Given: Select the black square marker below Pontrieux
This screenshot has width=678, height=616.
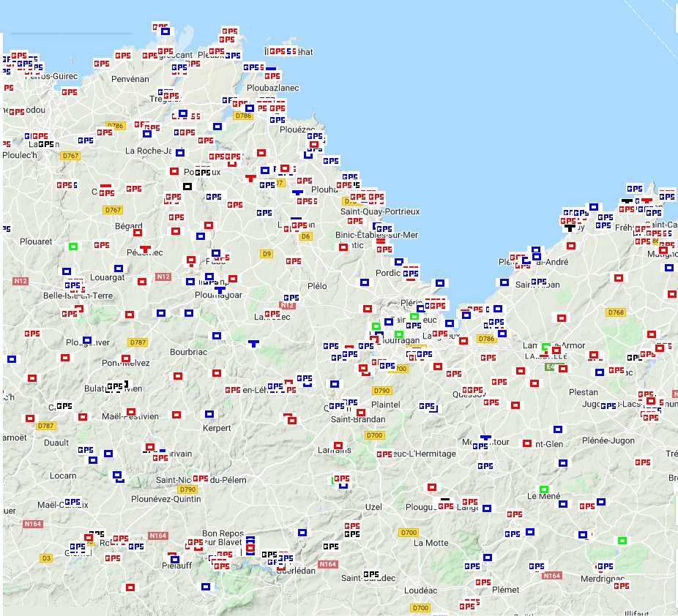Looking at the screenshot, I should click(187, 186).
